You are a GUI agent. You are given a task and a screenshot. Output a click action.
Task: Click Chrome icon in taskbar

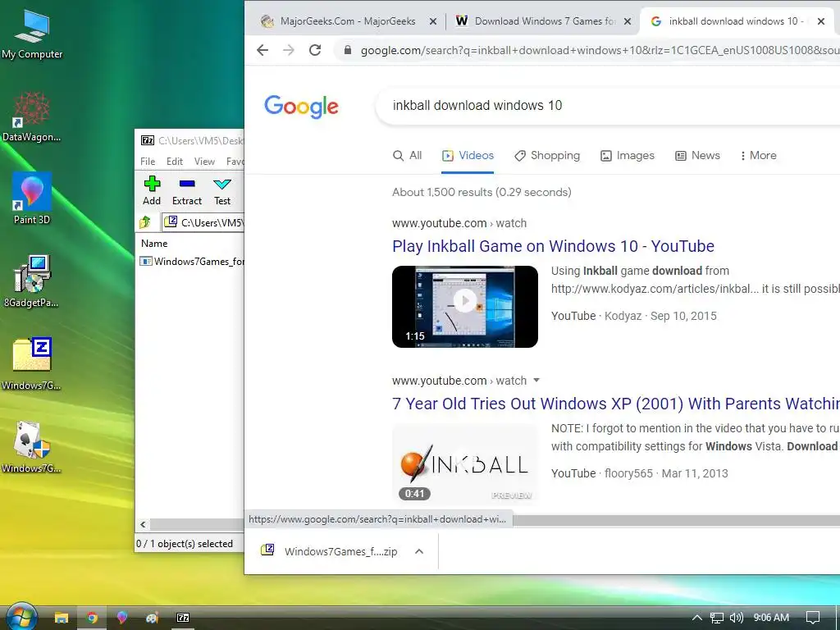(x=92, y=618)
